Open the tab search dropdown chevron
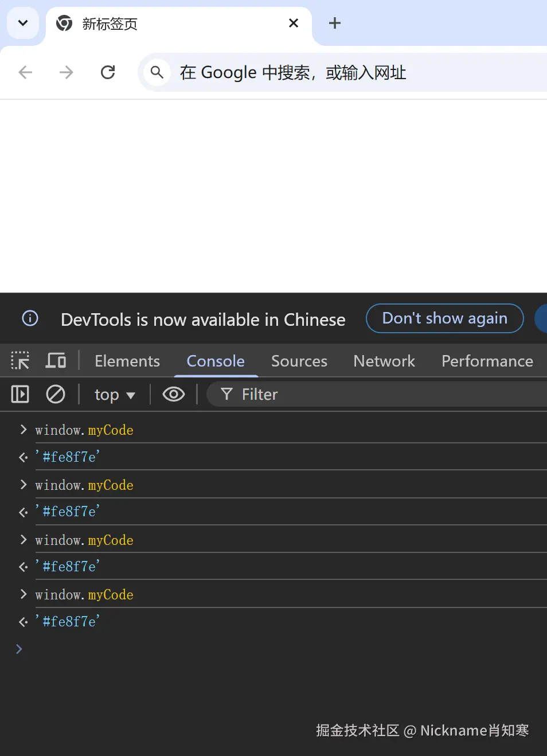547x756 pixels. tap(23, 24)
